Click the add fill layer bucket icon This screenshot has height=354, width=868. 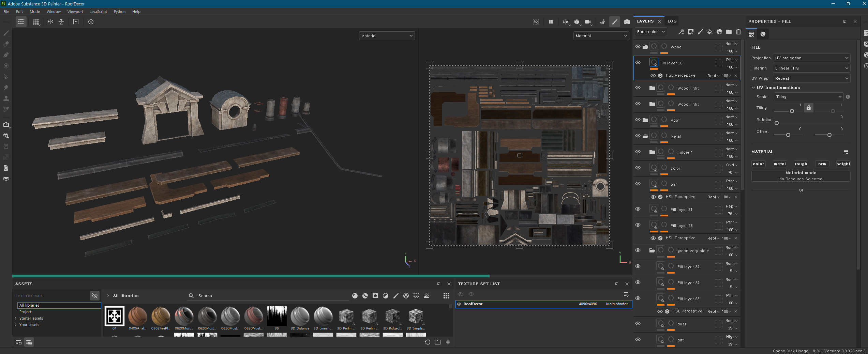pos(710,32)
